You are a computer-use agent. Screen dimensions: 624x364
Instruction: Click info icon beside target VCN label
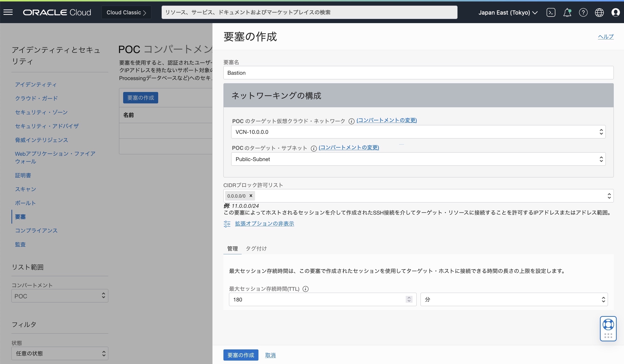[352, 121]
